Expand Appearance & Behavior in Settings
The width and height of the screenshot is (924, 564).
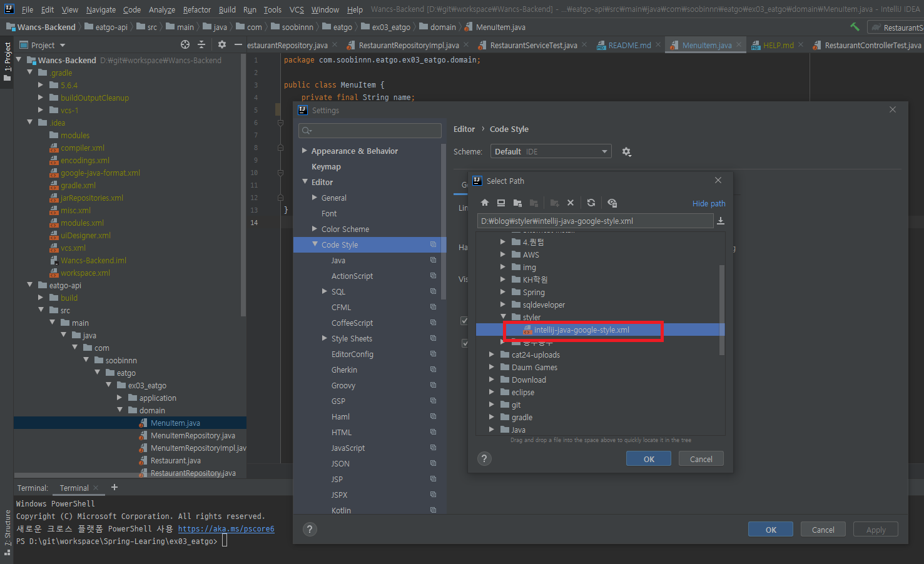click(305, 151)
